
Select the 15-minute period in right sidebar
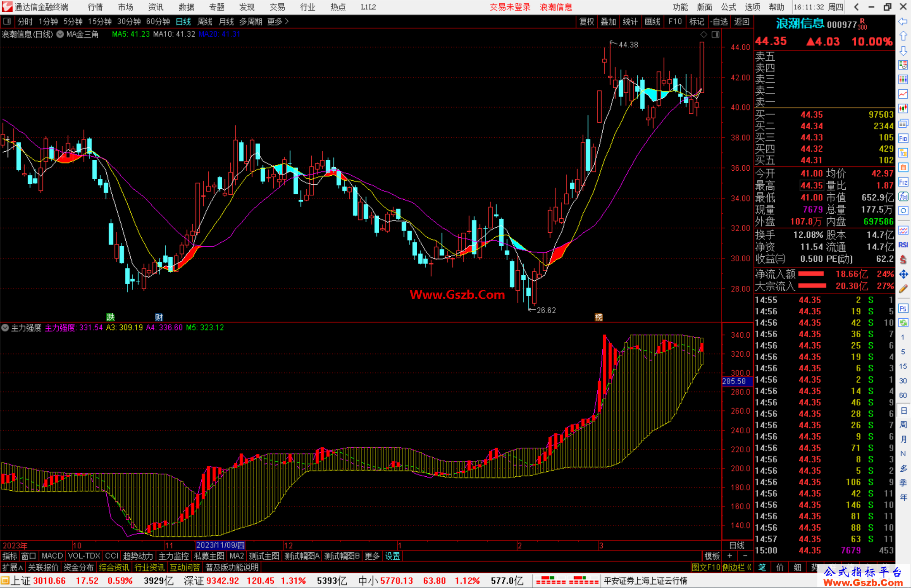(x=903, y=366)
